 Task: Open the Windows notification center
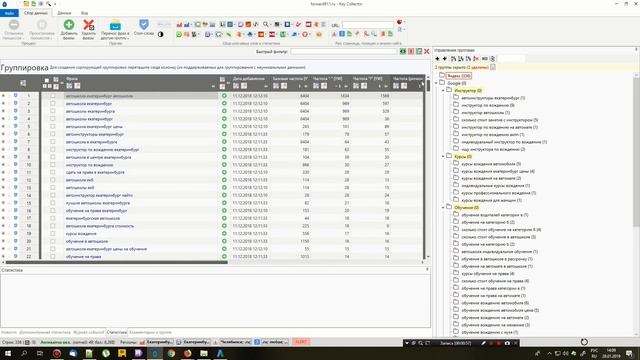[x=629, y=353]
